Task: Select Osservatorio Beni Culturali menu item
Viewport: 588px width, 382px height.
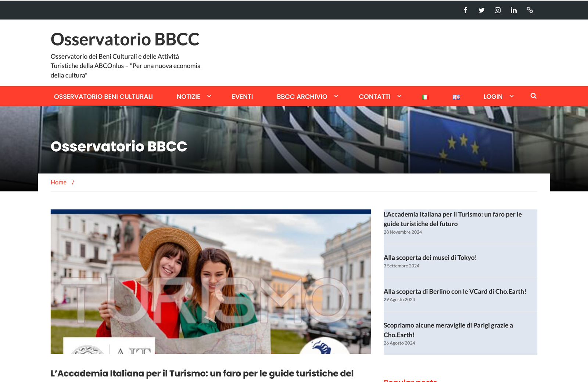Action: click(103, 97)
